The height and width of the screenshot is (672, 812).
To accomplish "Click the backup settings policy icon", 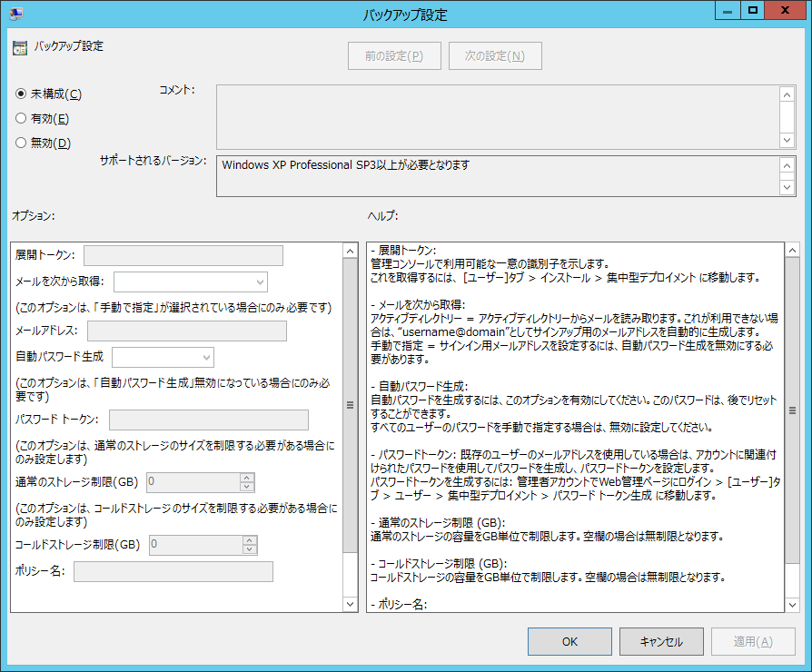I will tap(20, 48).
